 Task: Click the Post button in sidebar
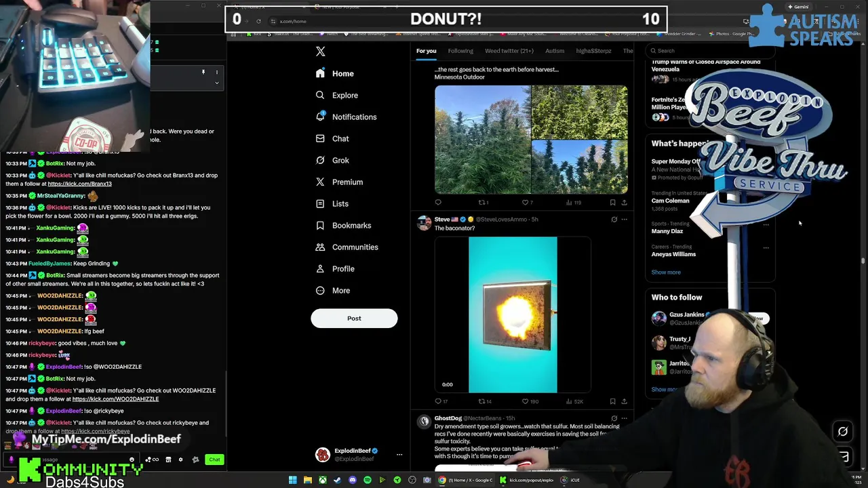point(354,319)
